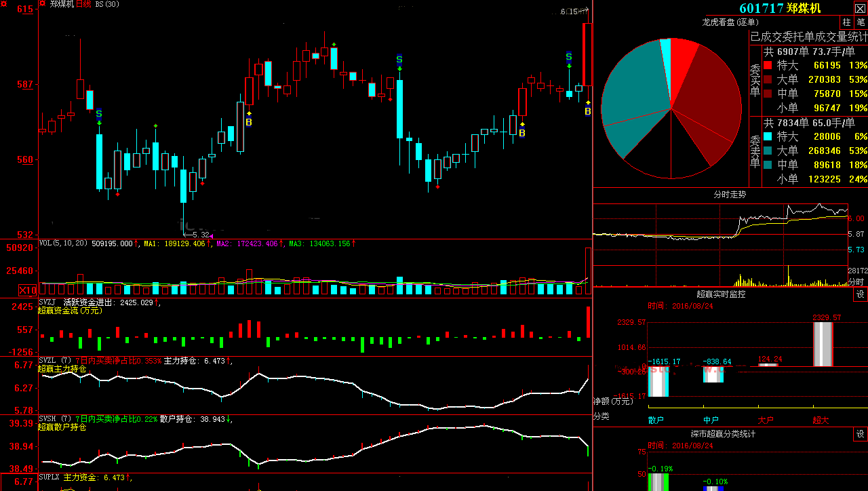Click the SVZL 主力持仓 indicator header
This screenshot has height=491, width=868.
[134, 361]
